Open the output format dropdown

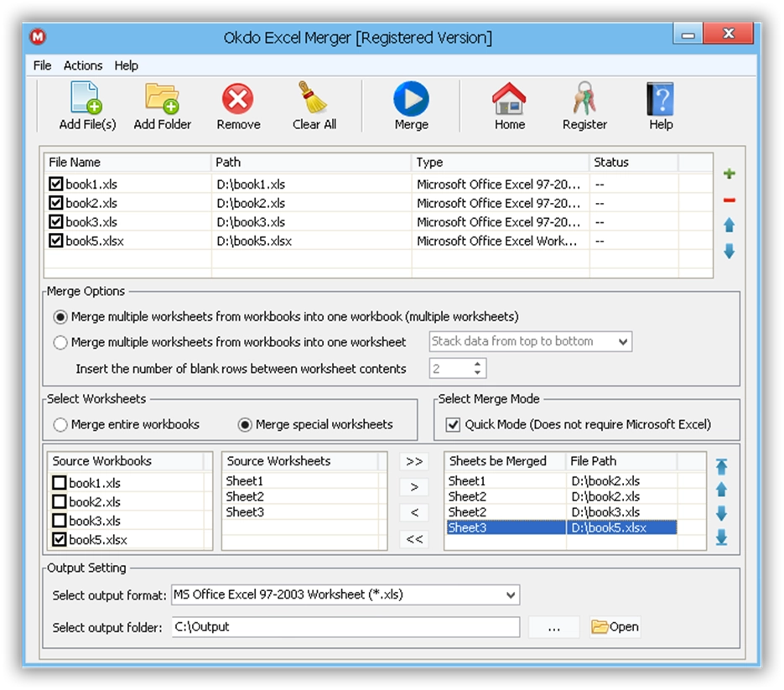pos(345,594)
